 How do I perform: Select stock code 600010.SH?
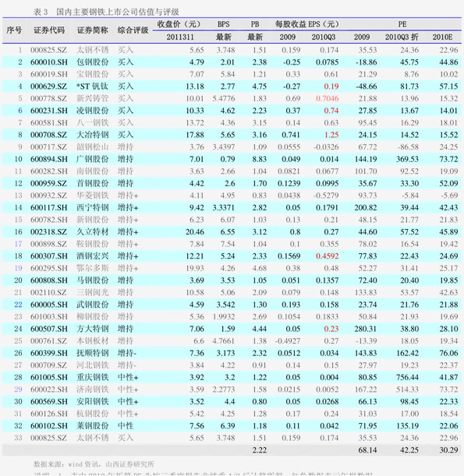49,62
